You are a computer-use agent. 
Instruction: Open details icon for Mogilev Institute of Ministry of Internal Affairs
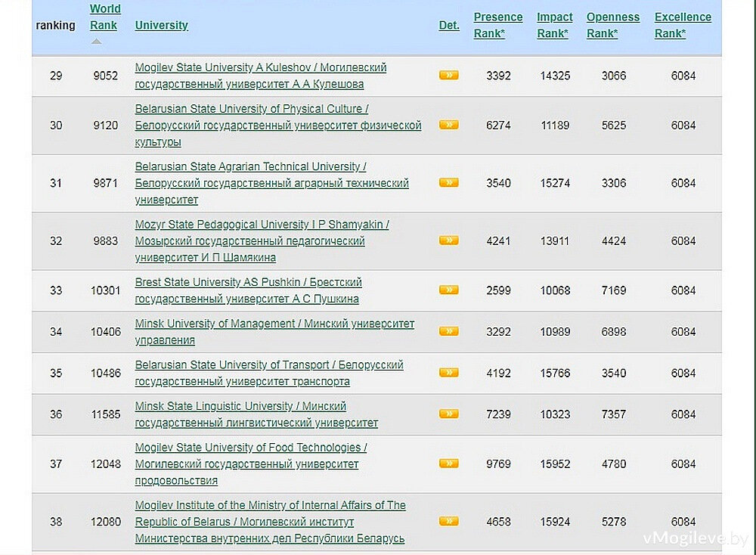click(448, 522)
